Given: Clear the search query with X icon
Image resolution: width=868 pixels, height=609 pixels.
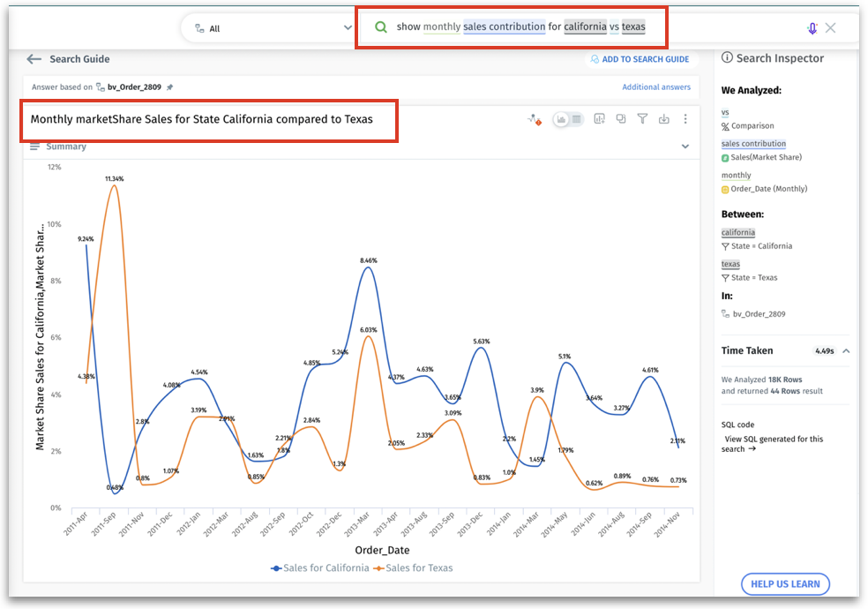Looking at the screenshot, I should (x=831, y=28).
